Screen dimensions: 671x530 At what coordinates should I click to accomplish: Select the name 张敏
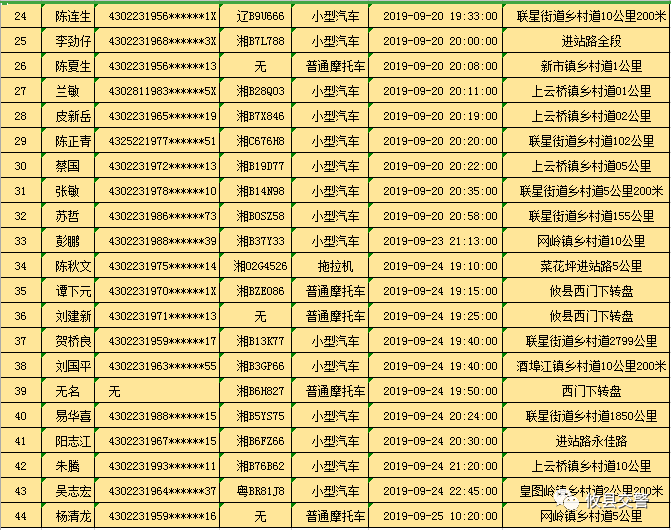67,191
